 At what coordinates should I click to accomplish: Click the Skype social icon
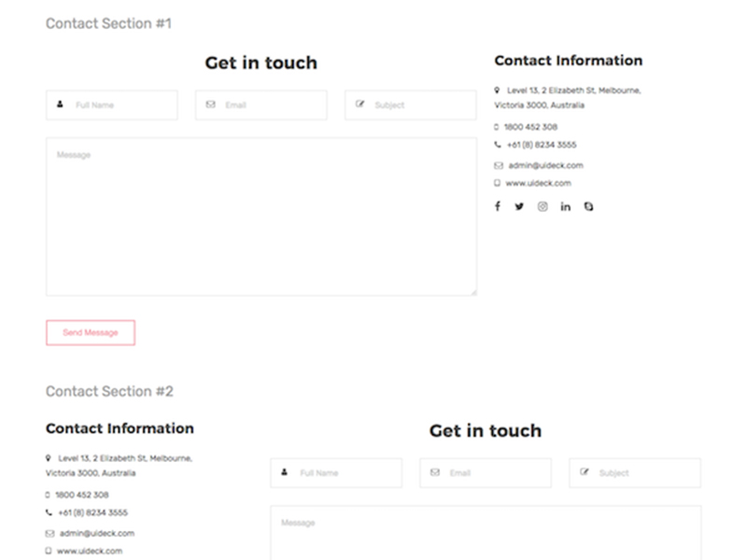588,206
